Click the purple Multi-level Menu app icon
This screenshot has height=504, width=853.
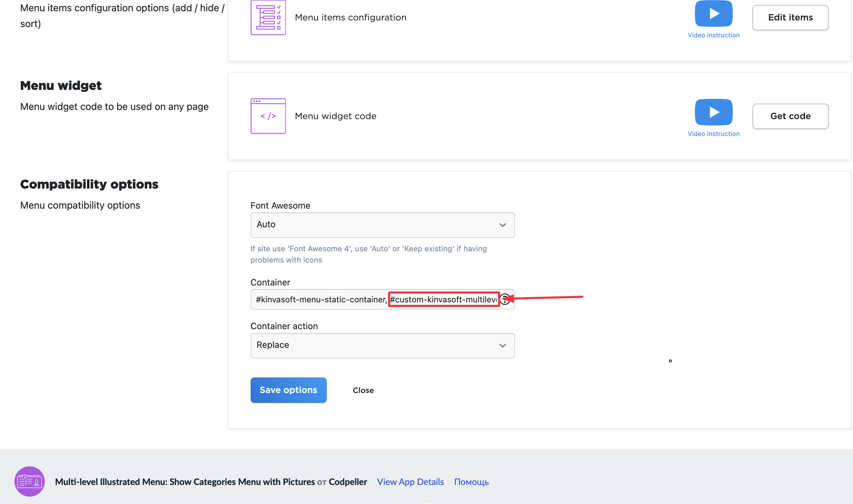coord(30,481)
